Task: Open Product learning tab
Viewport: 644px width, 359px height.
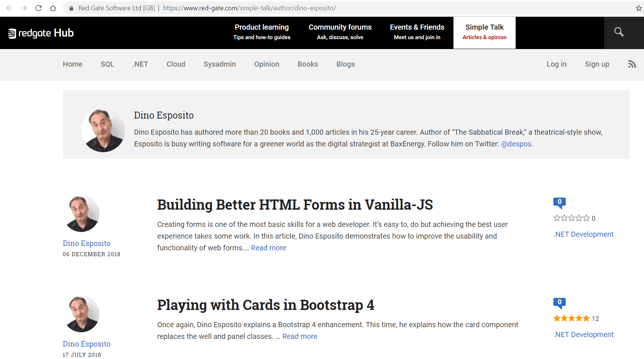Action: tap(262, 32)
